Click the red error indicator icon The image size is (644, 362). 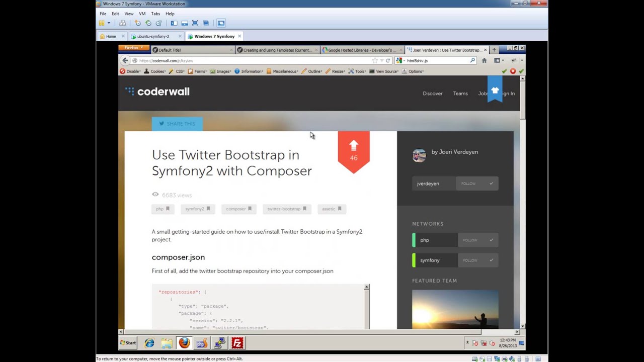pyautogui.click(x=513, y=71)
